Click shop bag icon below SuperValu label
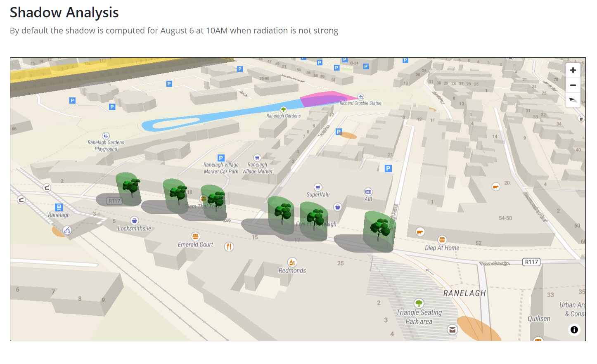The image size is (597, 364). (337, 207)
